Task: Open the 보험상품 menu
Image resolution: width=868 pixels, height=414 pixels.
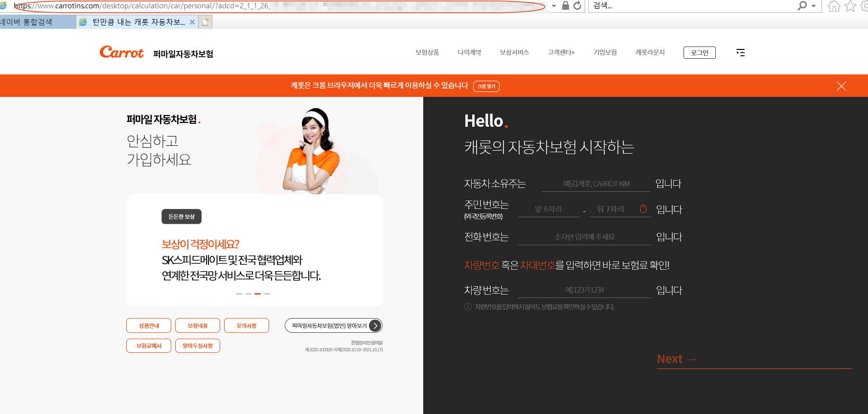Action: pyautogui.click(x=427, y=52)
